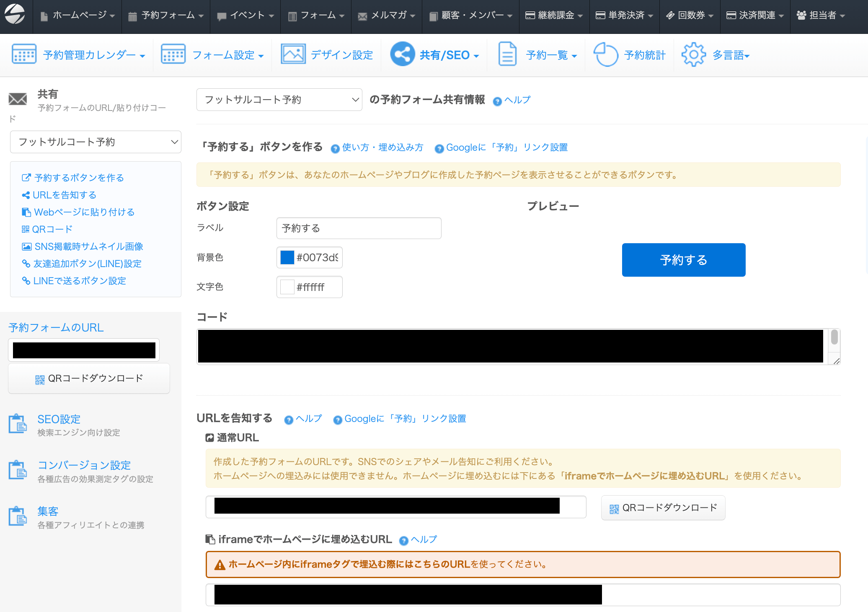Open the main フットサルコート予約 form selector
868x612 pixels.
coord(279,100)
